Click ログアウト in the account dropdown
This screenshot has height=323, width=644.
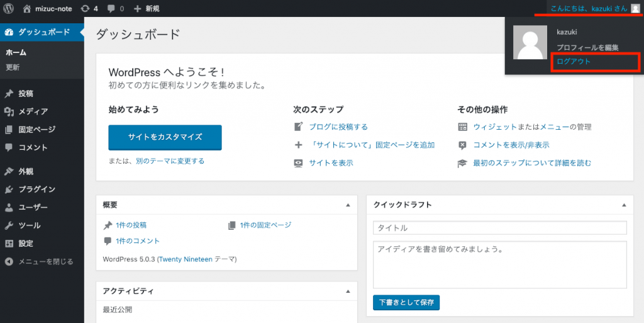574,62
